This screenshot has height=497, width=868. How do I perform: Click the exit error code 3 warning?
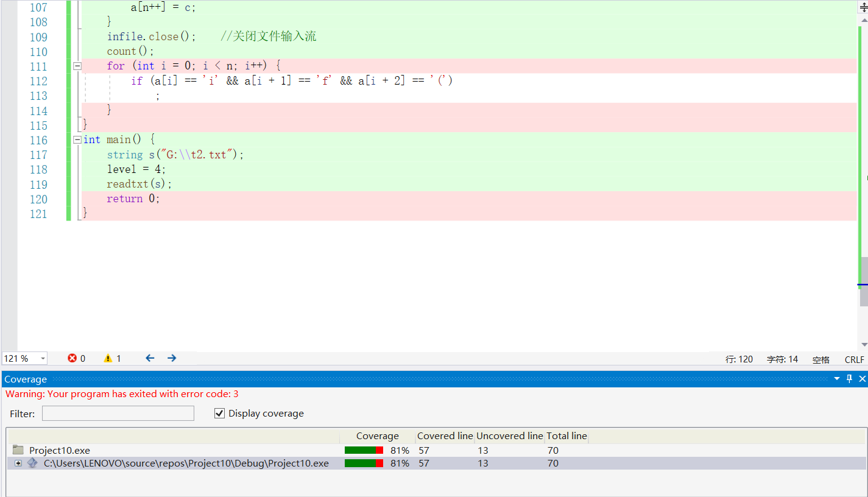click(x=122, y=394)
